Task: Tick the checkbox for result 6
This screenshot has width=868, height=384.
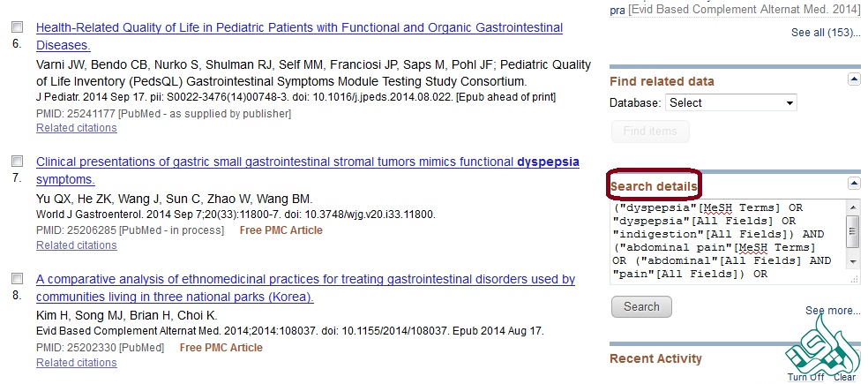Action: click(x=17, y=27)
